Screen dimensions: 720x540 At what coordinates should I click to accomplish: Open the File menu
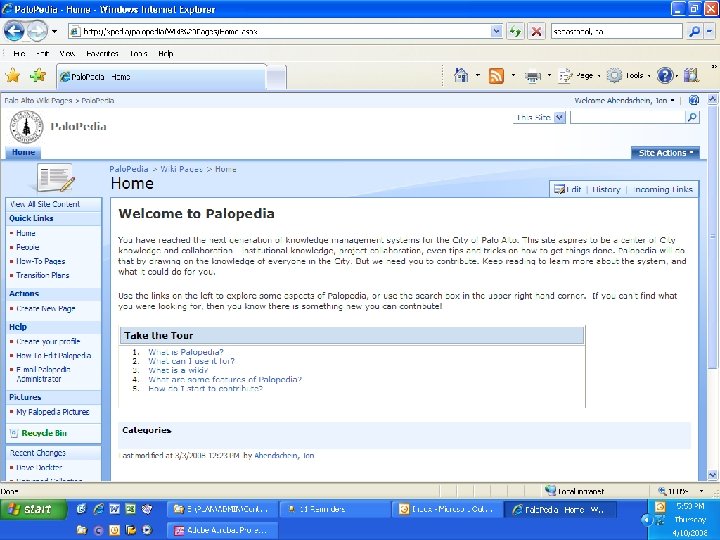(x=19, y=54)
